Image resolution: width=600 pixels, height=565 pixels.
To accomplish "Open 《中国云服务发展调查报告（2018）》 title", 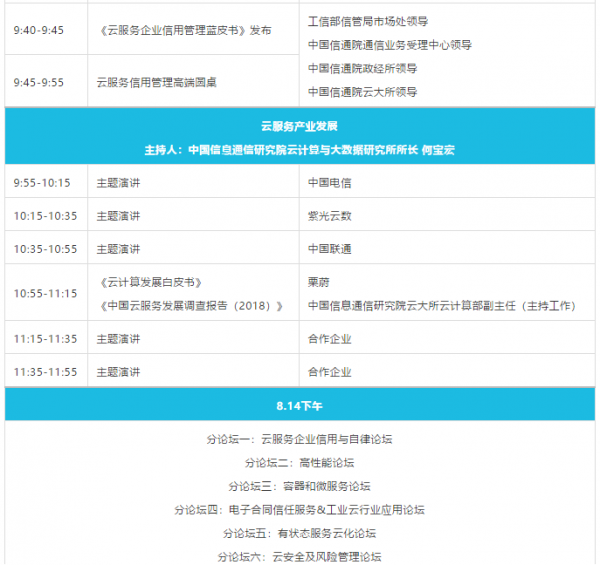I will tap(191, 306).
